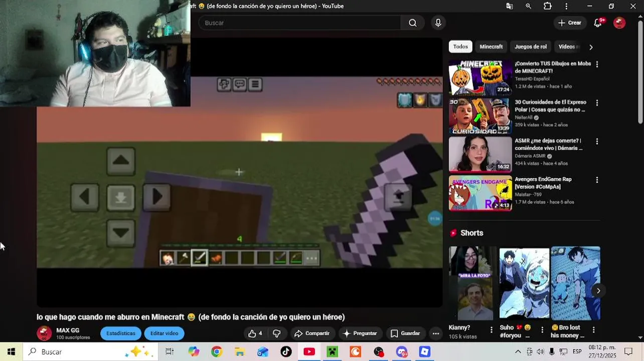Show next Shorts with arrow button
Image resolution: width=644 pixels, height=361 pixels.
[598, 290]
